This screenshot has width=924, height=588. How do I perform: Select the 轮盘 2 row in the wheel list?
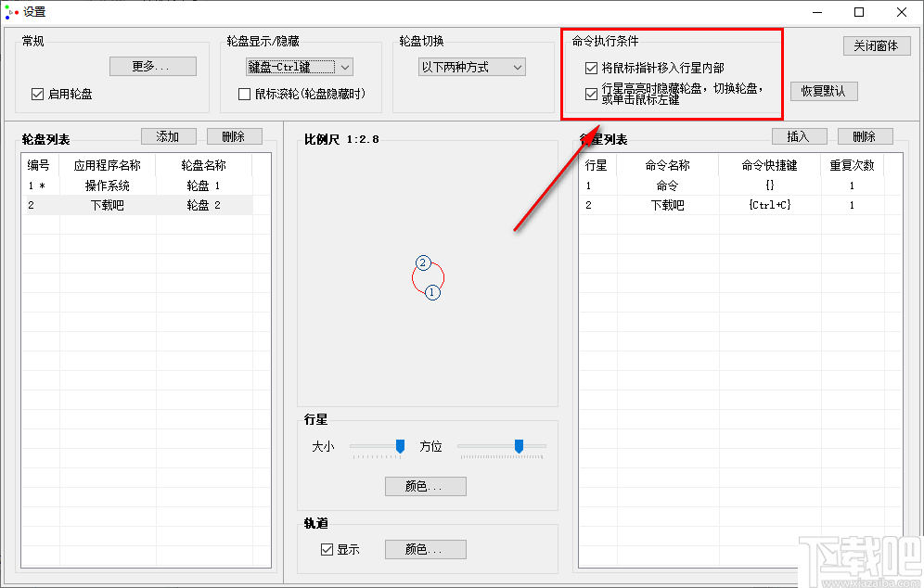point(139,205)
